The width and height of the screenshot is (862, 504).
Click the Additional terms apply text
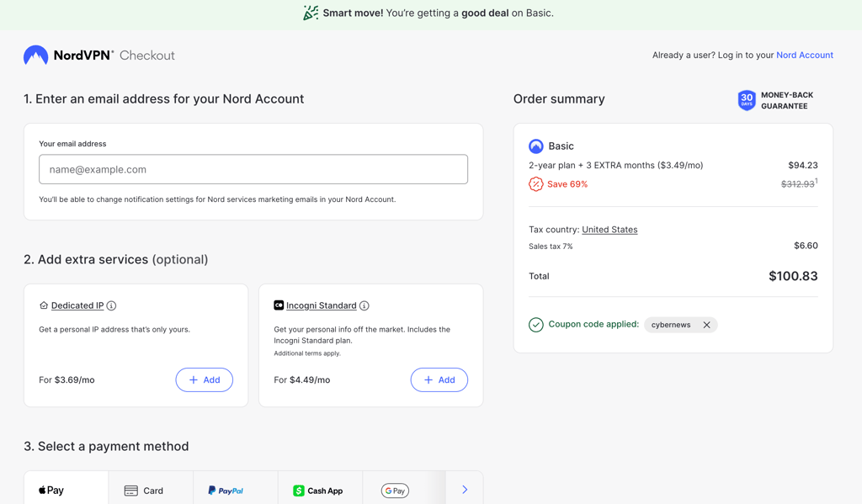[307, 353]
